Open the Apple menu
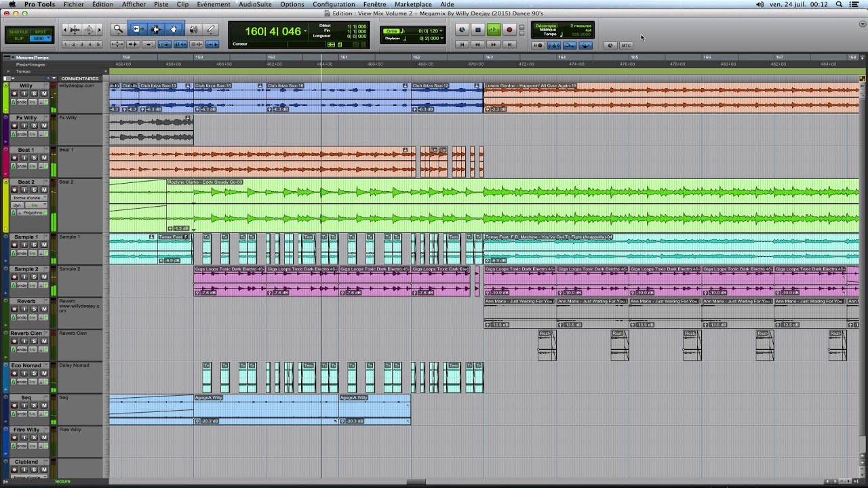 12,4
